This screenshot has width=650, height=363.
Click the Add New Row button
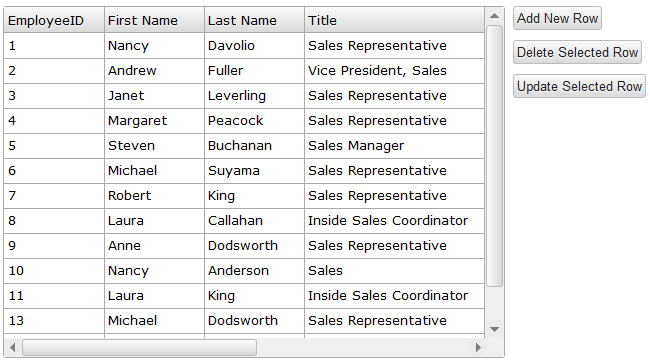point(557,18)
